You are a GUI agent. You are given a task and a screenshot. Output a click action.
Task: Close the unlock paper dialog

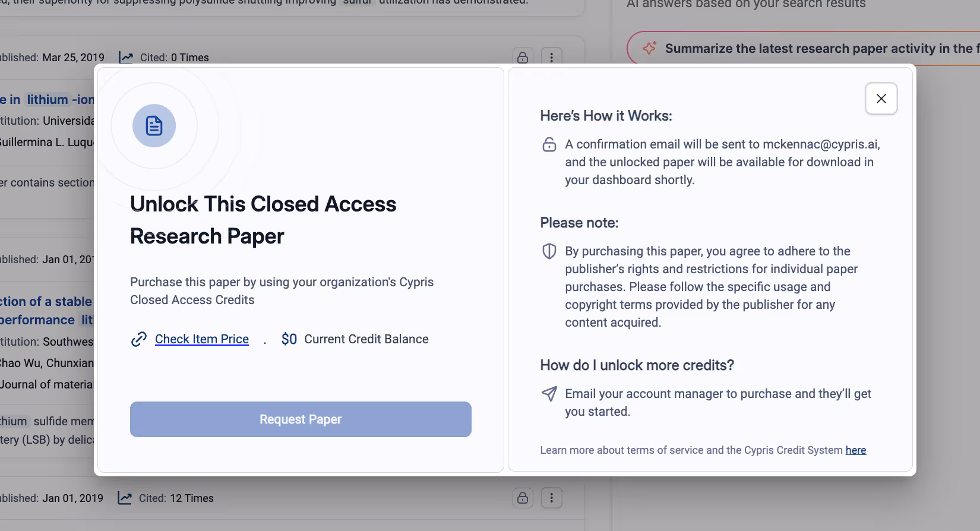(881, 99)
